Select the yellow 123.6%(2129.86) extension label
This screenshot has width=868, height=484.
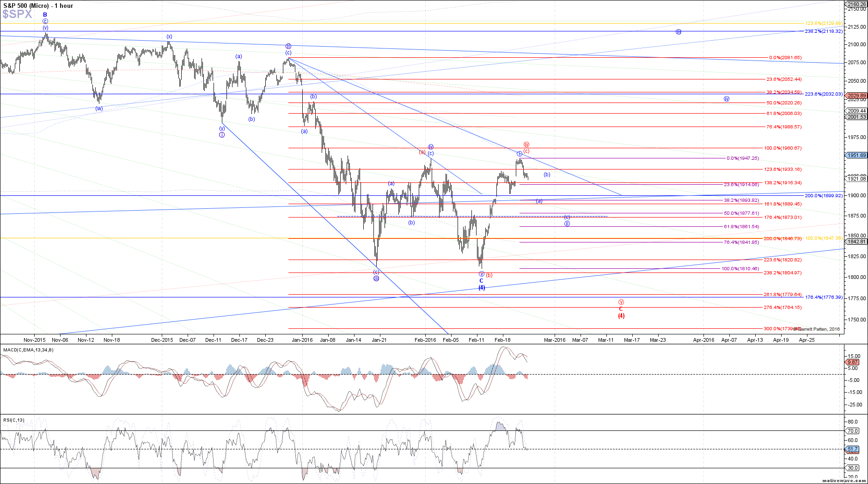(824, 24)
